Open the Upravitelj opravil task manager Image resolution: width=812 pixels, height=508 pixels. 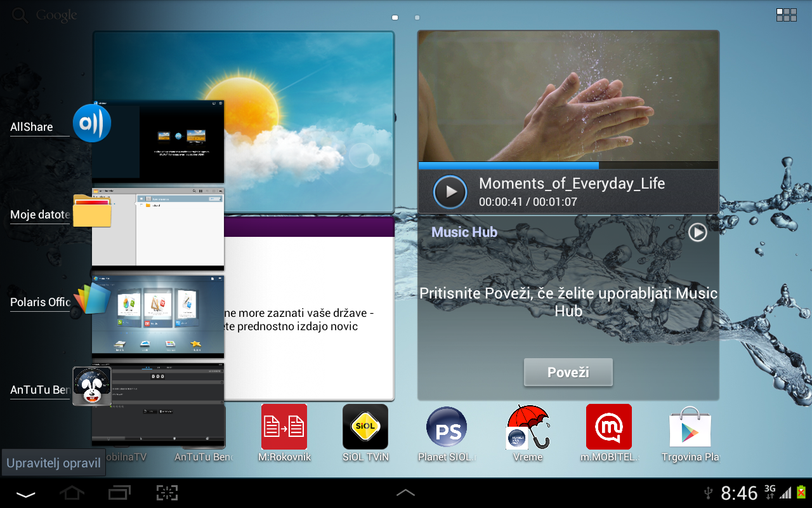coord(53,463)
